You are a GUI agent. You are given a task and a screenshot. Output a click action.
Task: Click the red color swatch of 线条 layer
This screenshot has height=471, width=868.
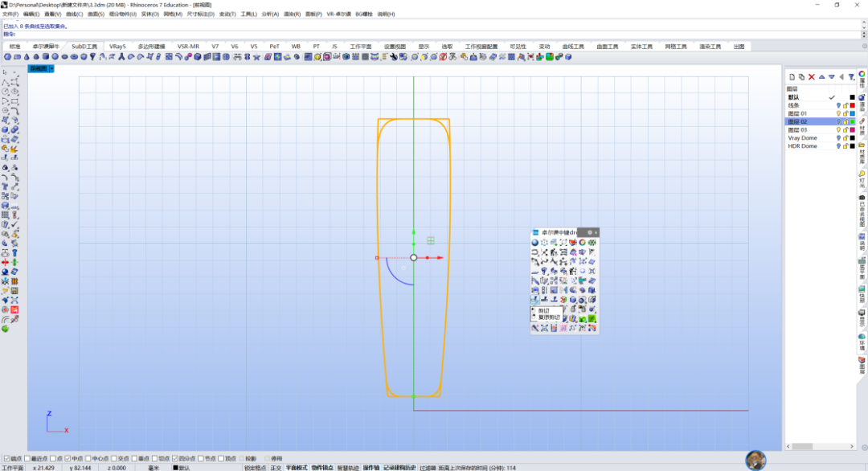[x=853, y=105]
